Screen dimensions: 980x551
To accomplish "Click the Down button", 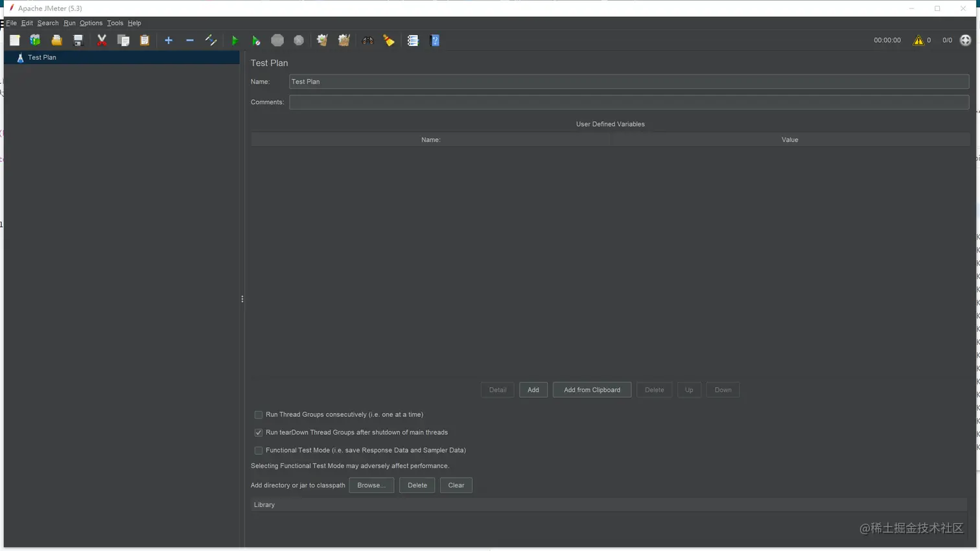I will (723, 390).
